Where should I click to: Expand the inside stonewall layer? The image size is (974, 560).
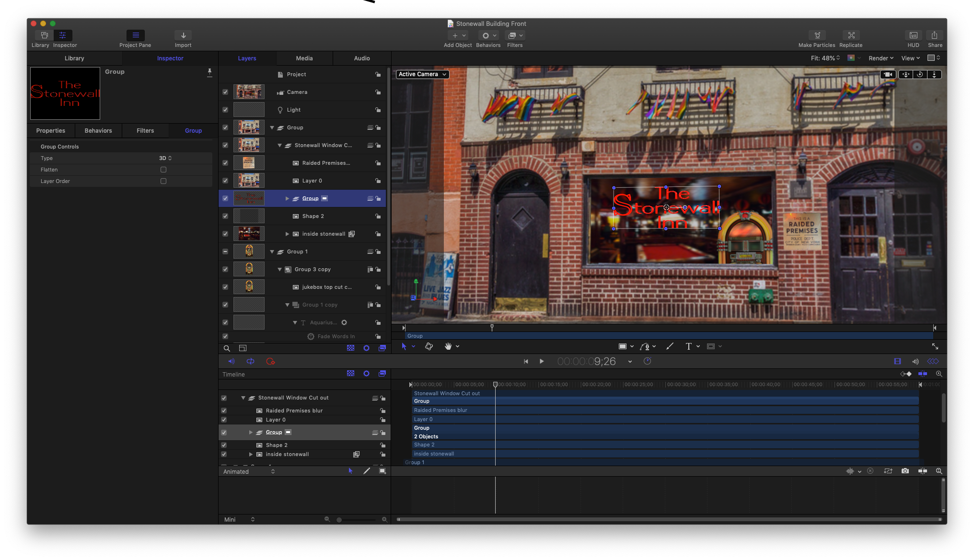tap(287, 234)
